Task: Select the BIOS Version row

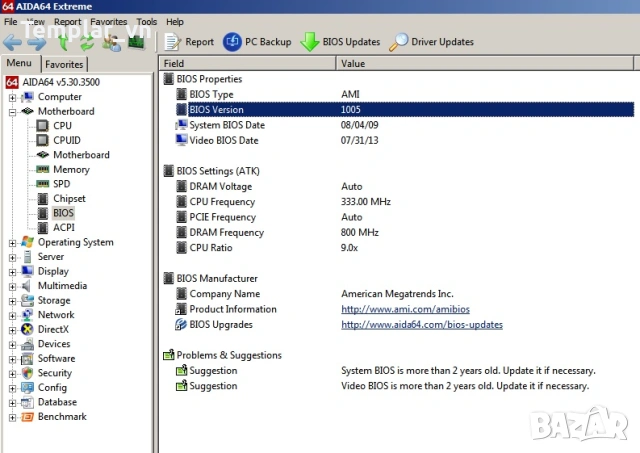Action: pos(405,109)
